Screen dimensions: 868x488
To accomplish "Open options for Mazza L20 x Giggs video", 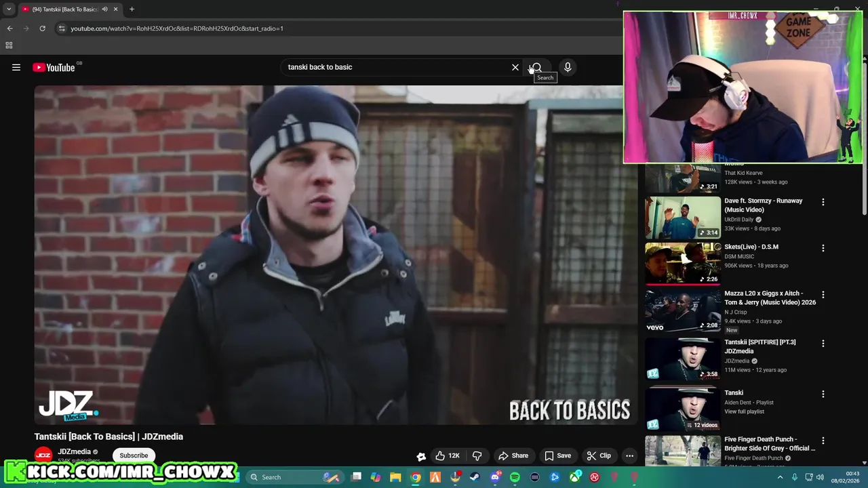I will coord(823,295).
